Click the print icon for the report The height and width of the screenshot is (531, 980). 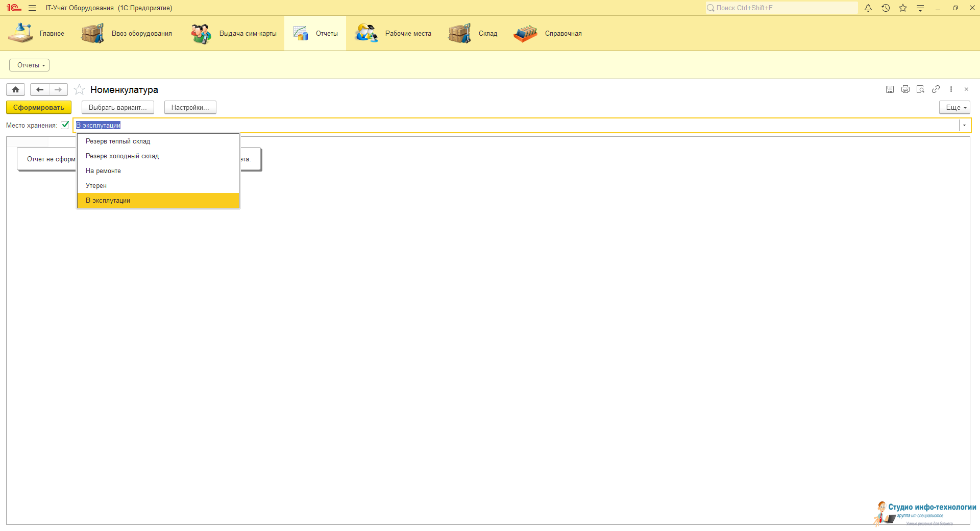[x=905, y=89]
